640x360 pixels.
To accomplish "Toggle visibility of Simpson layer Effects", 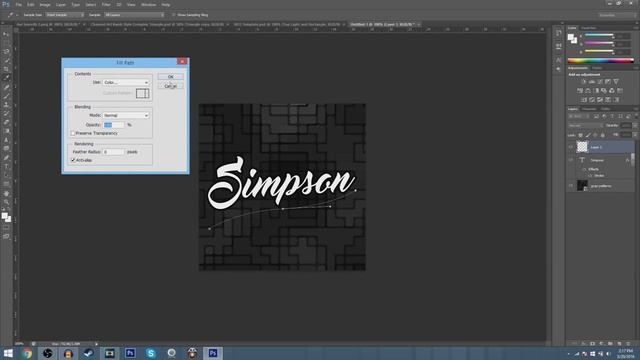I will 584,169.
